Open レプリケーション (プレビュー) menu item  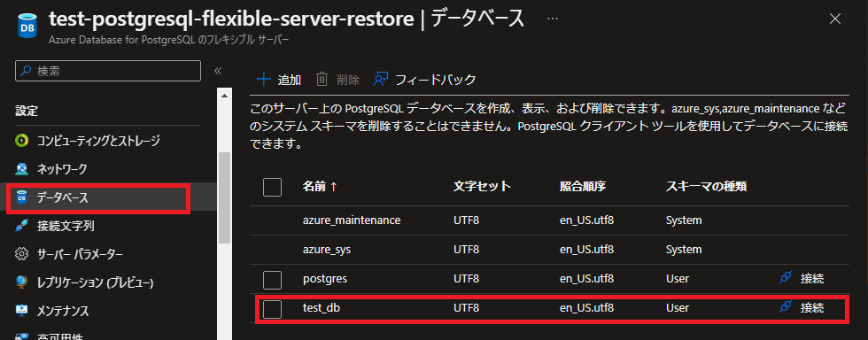[95, 282]
